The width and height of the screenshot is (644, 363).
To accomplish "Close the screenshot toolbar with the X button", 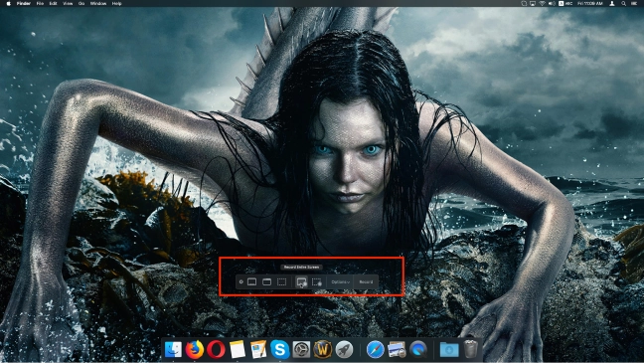I will 241,282.
